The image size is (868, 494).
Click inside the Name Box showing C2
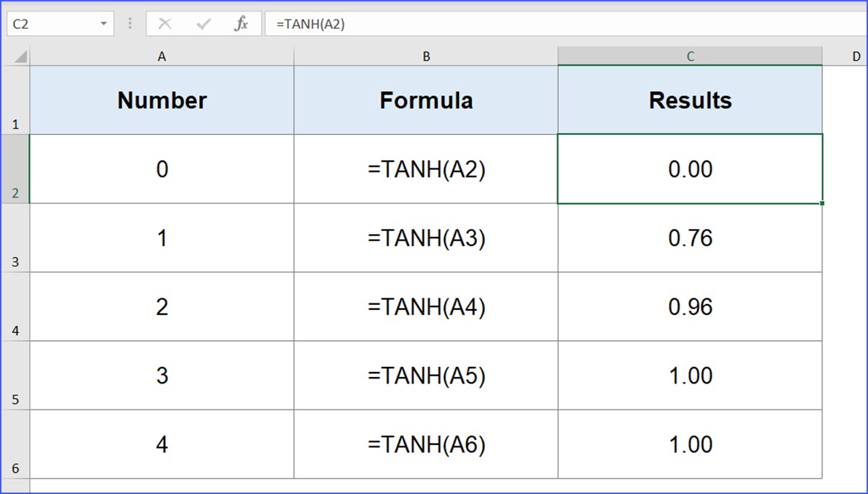tap(51, 24)
